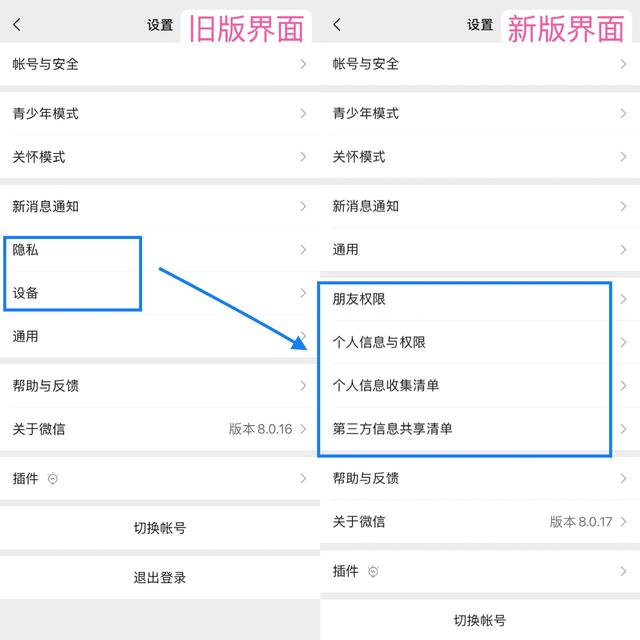Open 第三方信息共享清单 row

point(480,429)
